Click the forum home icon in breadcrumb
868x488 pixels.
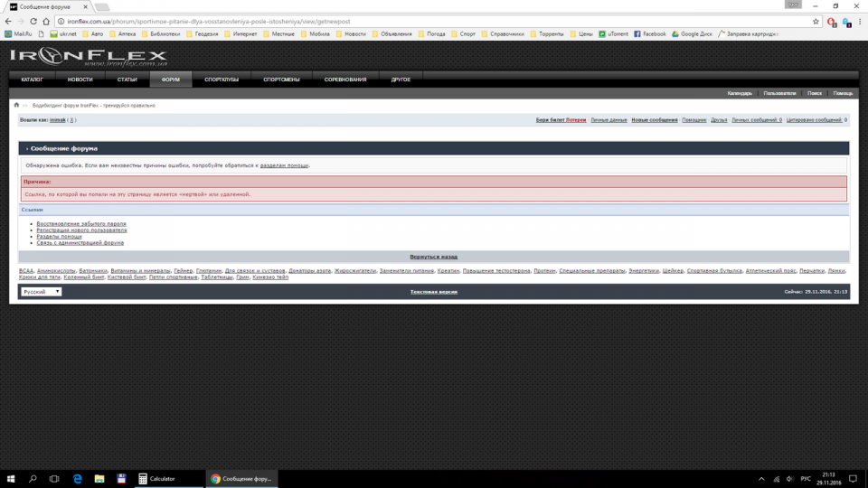click(16, 105)
